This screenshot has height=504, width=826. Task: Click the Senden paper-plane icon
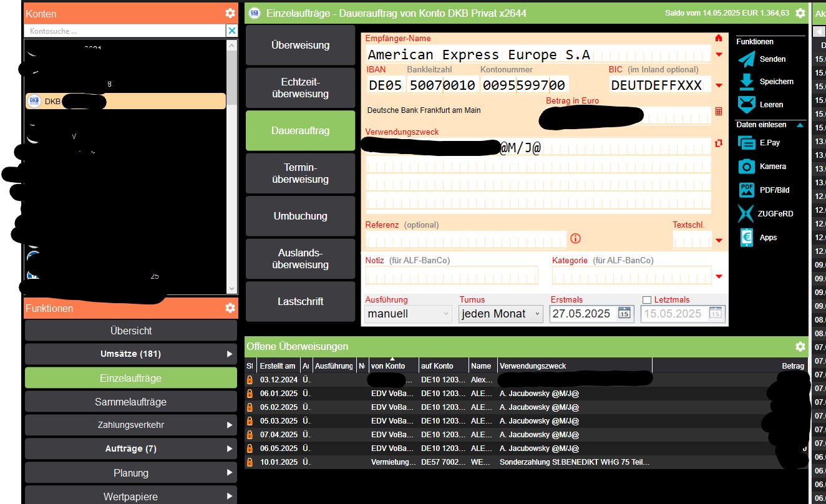click(x=747, y=59)
